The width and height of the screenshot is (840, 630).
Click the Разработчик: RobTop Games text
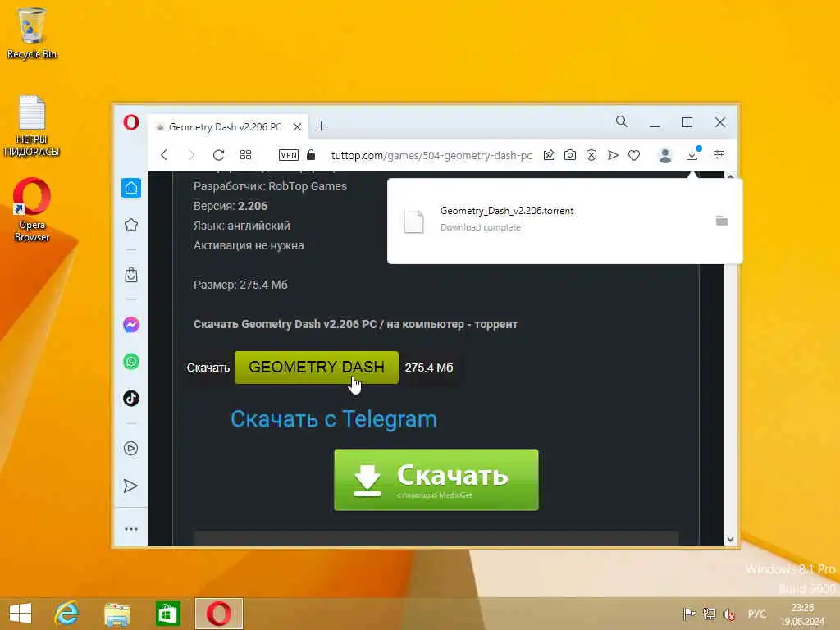[x=270, y=186]
